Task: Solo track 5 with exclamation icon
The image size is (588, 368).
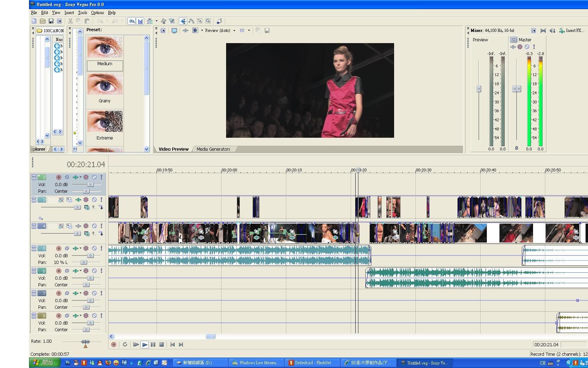Action: [x=101, y=248]
